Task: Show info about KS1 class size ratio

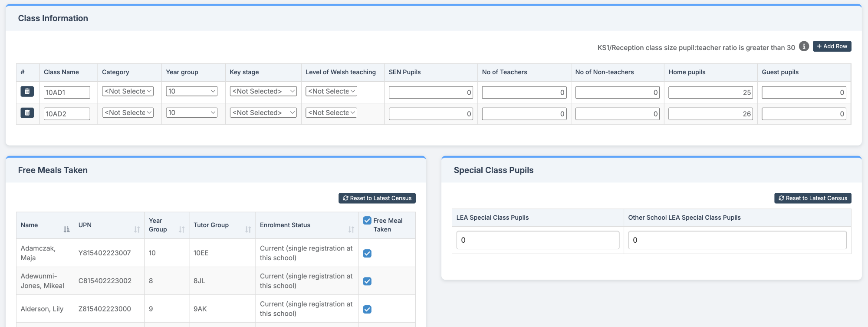Action: click(804, 46)
